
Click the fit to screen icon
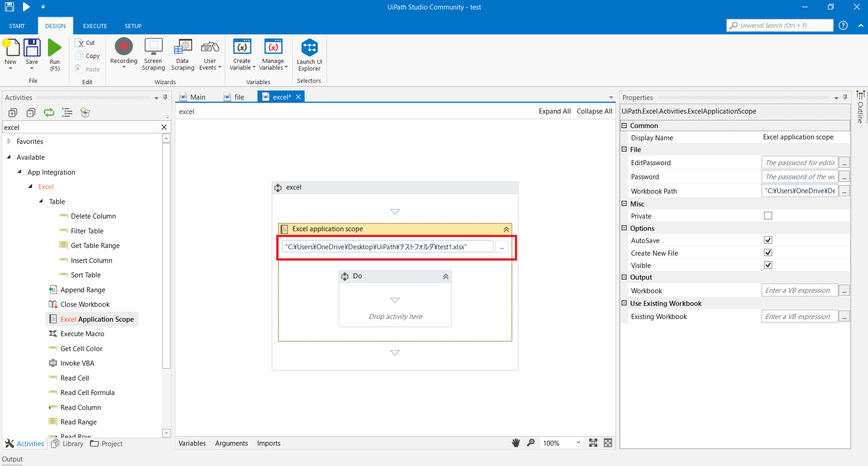593,443
